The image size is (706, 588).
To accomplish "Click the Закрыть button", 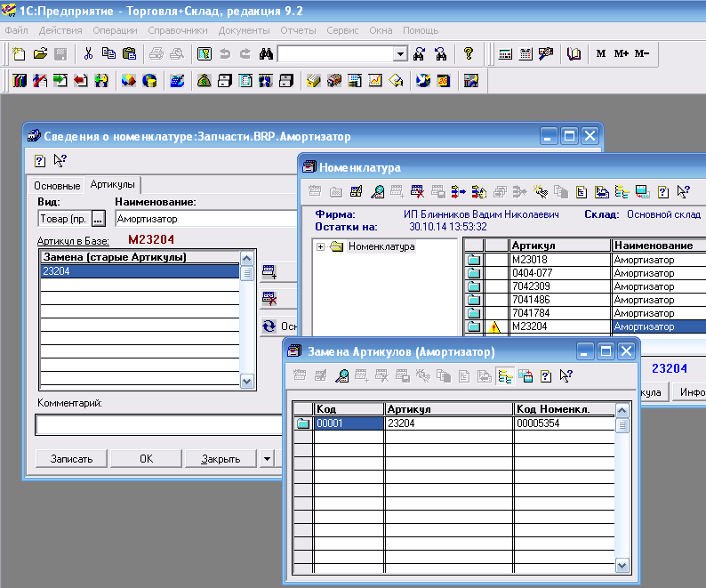I will pyautogui.click(x=221, y=459).
